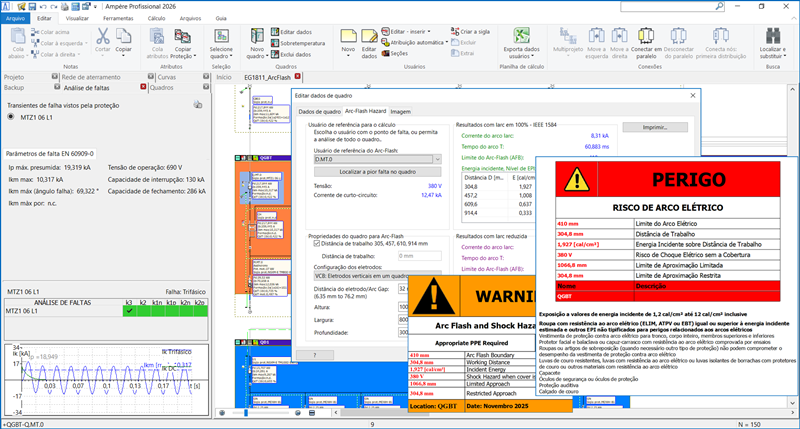Open Usuário de referência D.MT.0 dropdown
The image size is (800, 429).
coord(439,159)
